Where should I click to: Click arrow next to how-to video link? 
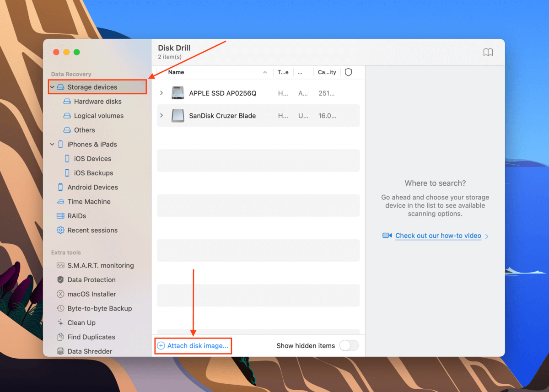coord(487,236)
